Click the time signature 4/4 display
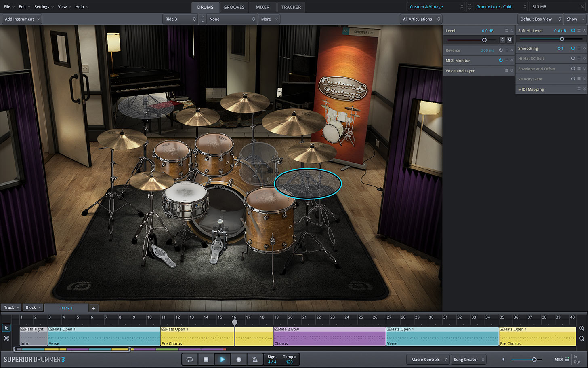The height and width of the screenshot is (368, 588). (x=272, y=359)
